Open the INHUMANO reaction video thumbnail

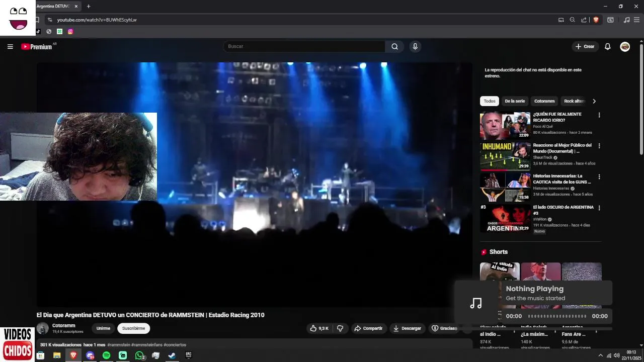pyautogui.click(x=505, y=156)
